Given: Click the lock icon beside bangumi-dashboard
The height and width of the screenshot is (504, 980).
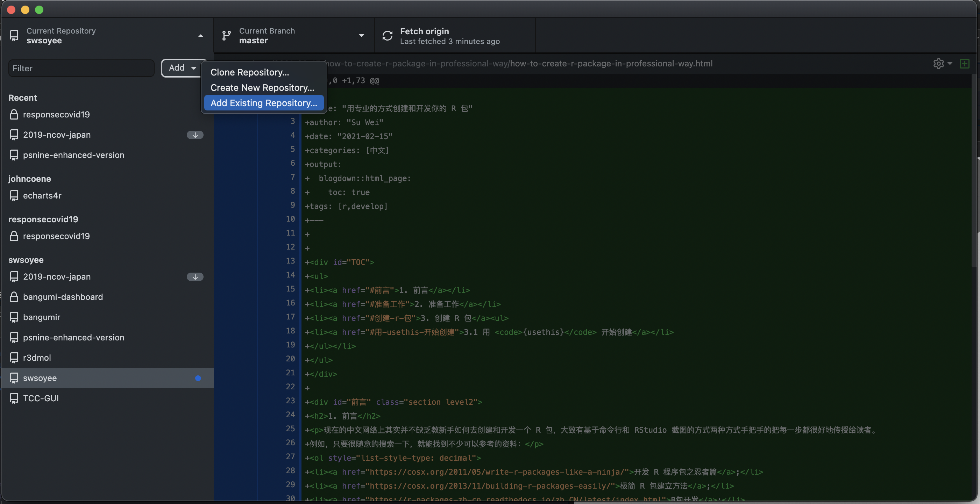Looking at the screenshot, I should pyautogui.click(x=14, y=297).
